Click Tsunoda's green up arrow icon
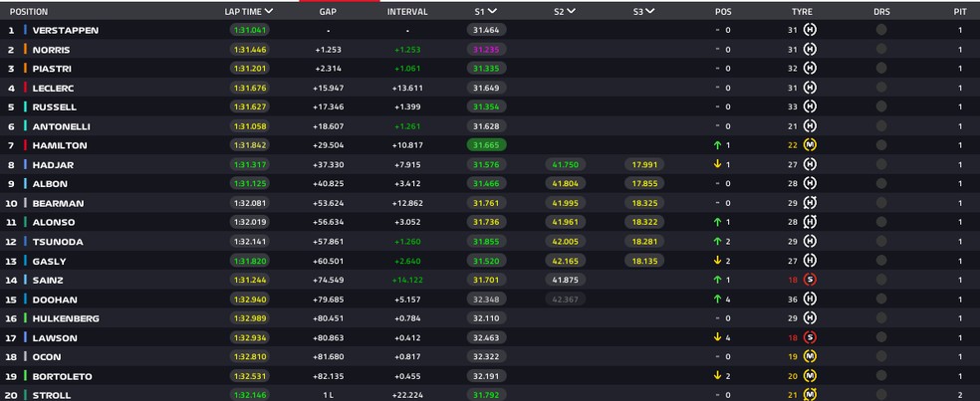980x401 pixels. pos(716,242)
